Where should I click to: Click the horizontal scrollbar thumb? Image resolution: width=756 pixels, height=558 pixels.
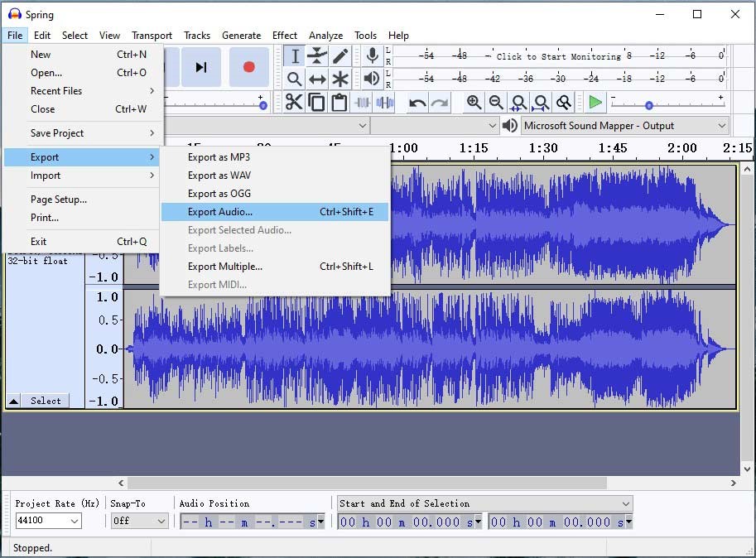tap(367, 483)
